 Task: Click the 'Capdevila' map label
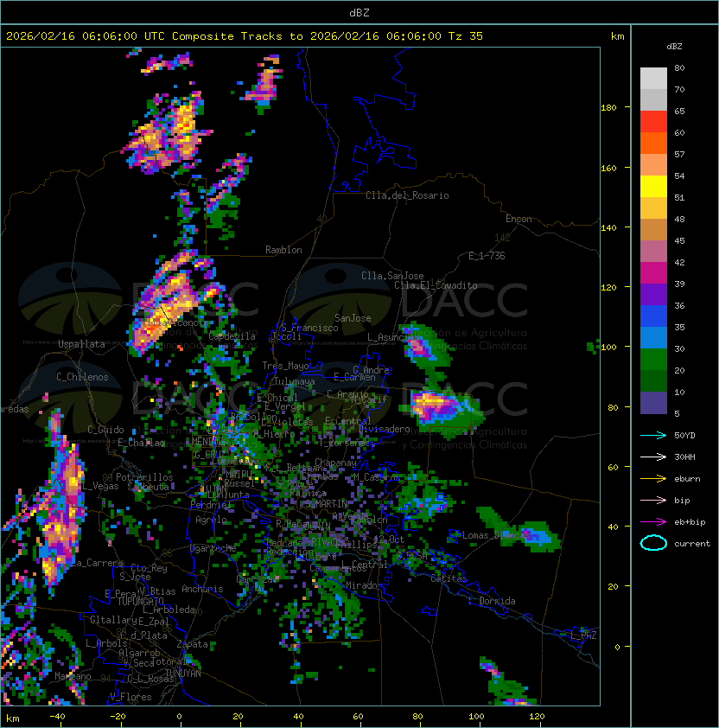click(232, 336)
